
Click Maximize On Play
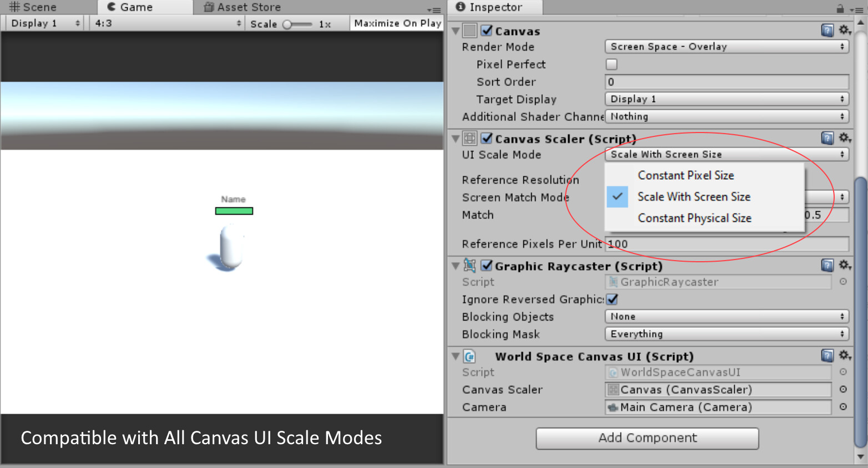pos(396,23)
